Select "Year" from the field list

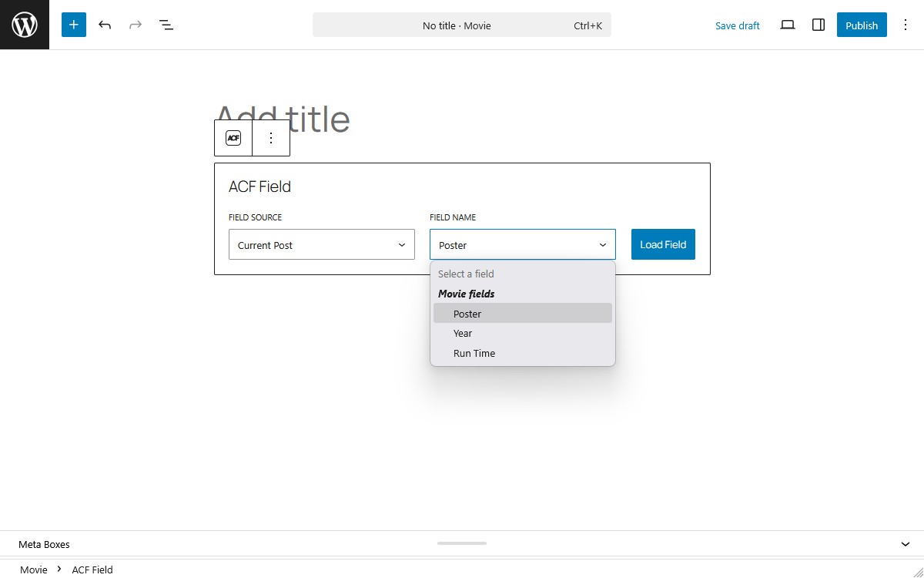(x=462, y=333)
